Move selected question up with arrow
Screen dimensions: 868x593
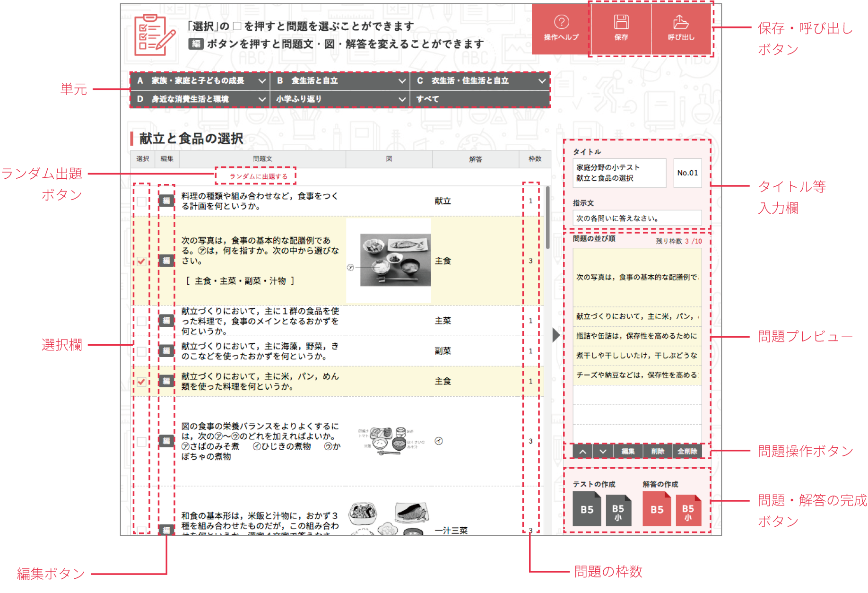click(x=583, y=452)
